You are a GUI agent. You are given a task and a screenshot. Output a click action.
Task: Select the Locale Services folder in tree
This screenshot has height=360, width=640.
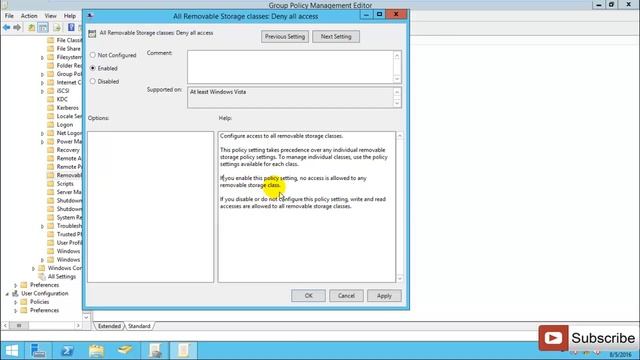pyautogui.click(x=69, y=116)
